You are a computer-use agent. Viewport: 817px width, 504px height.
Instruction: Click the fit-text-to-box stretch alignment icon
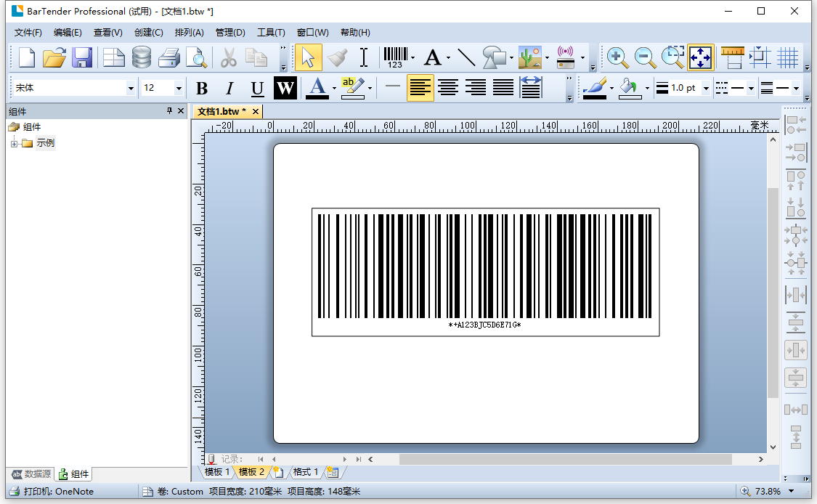530,88
